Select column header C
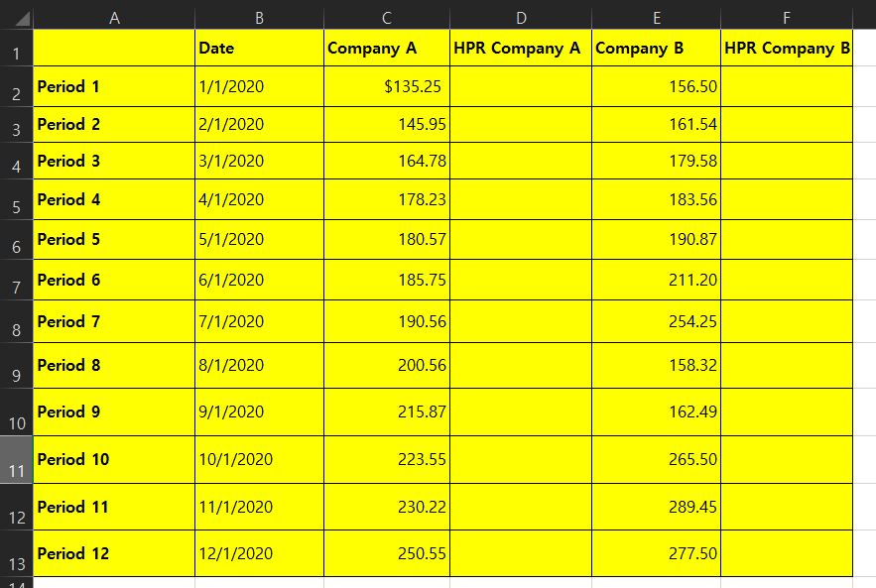The width and height of the screenshot is (876, 588). (x=387, y=16)
